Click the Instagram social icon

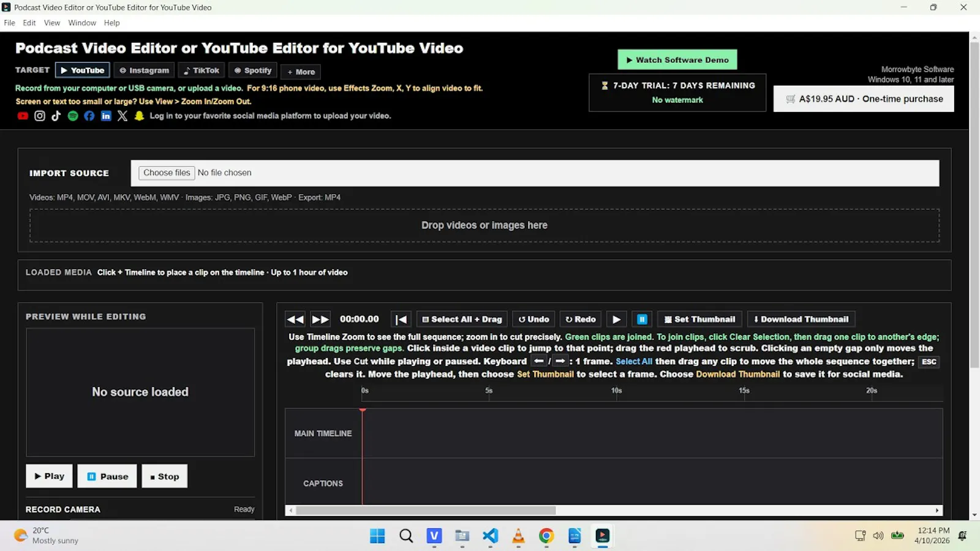[40, 116]
